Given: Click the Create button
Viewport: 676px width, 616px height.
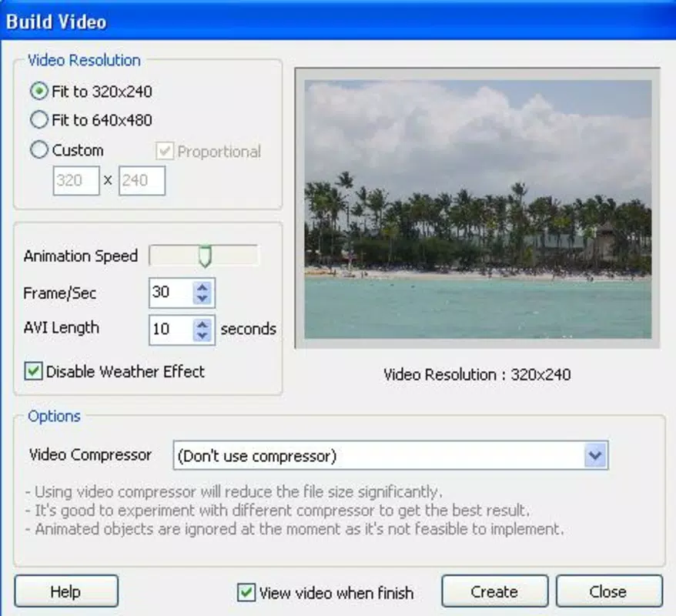Looking at the screenshot, I should click(x=494, y=591).
